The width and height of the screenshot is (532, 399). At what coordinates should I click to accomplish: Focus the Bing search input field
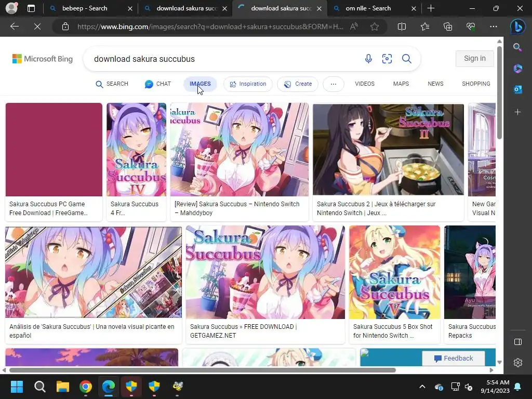[224, 59]
